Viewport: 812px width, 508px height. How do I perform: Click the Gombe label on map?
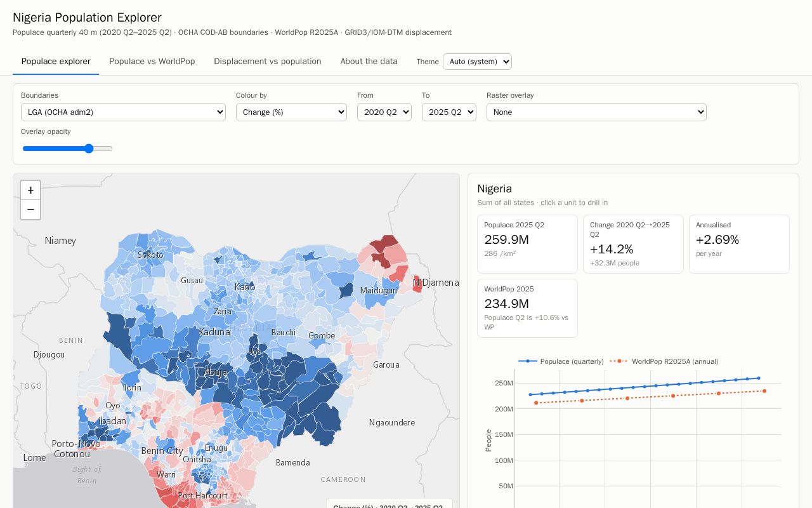click(x=322, y=336)
